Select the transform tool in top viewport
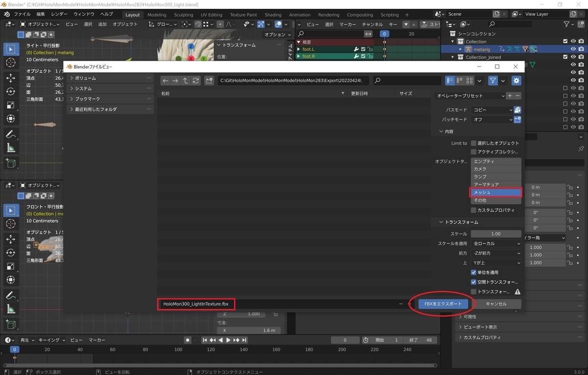This screenshot has width=588, height=375. (11, 119)
